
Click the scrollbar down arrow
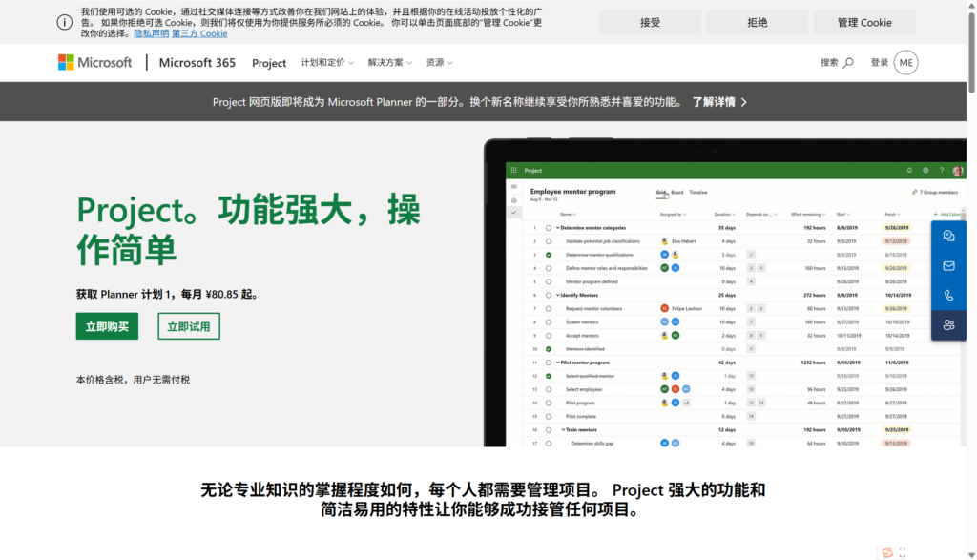tap(971, 555)
